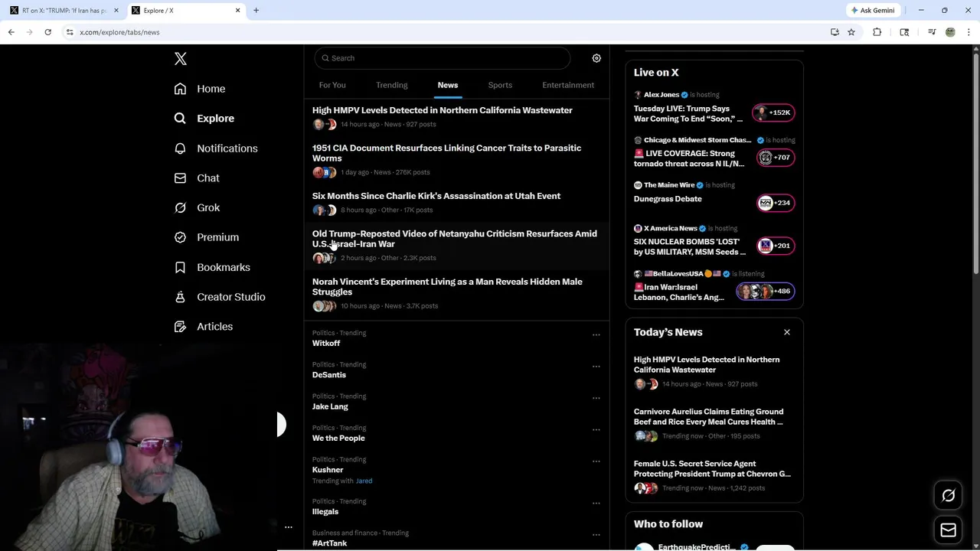
Task: Open more options for Witkoff trend
Action: [596, 334]
